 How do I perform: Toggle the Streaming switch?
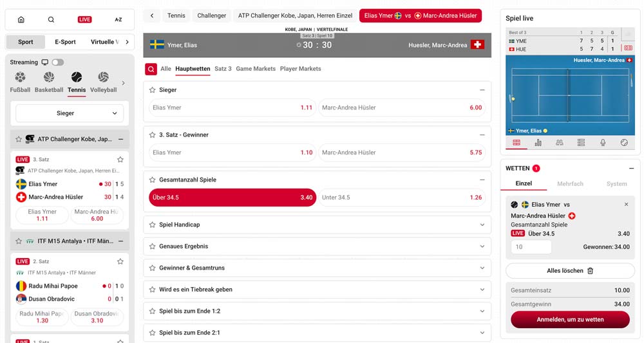[x=58, y=62]
